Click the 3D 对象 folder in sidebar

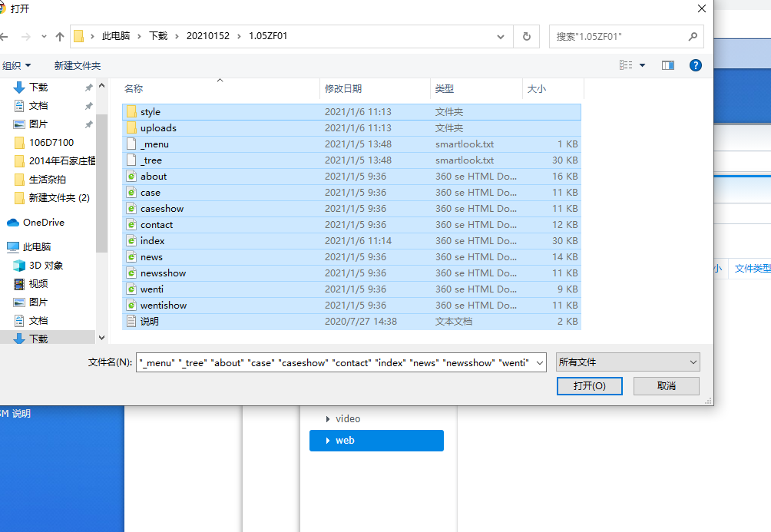[x=45, y=266]
